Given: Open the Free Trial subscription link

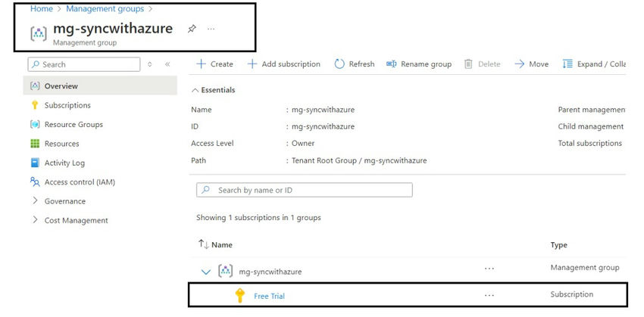Looking at the screenshot, I should coord(269,296).
